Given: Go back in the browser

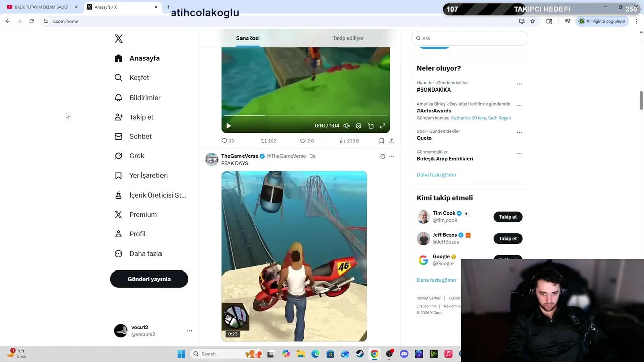Looking at the screenshot, I should 7,21.
